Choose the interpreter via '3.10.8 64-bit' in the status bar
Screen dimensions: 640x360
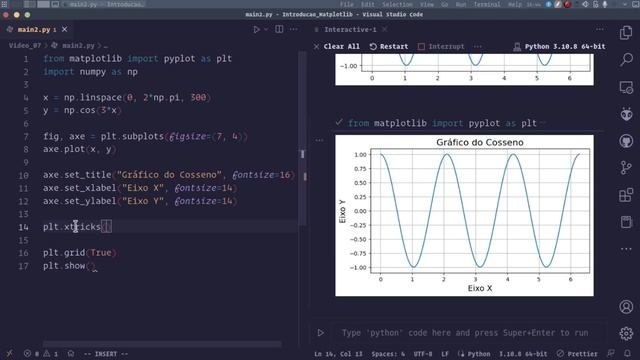coord(523,354)
